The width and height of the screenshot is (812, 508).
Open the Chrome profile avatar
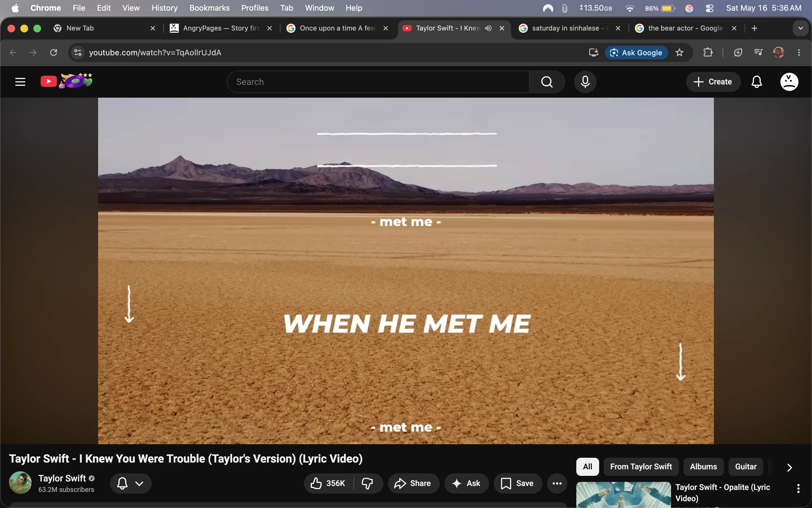778,52
